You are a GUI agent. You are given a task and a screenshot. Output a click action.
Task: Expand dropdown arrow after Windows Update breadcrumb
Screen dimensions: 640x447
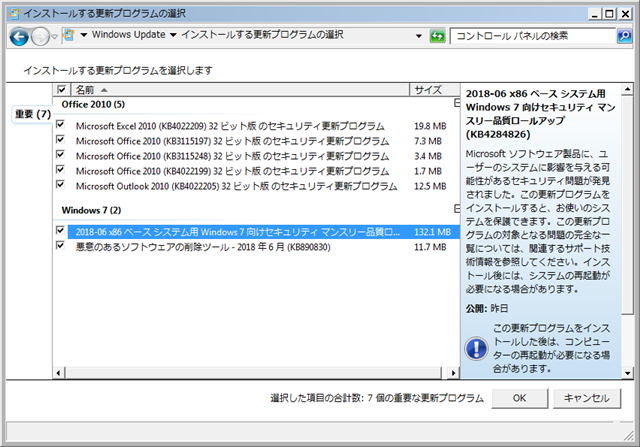point(173,35)
